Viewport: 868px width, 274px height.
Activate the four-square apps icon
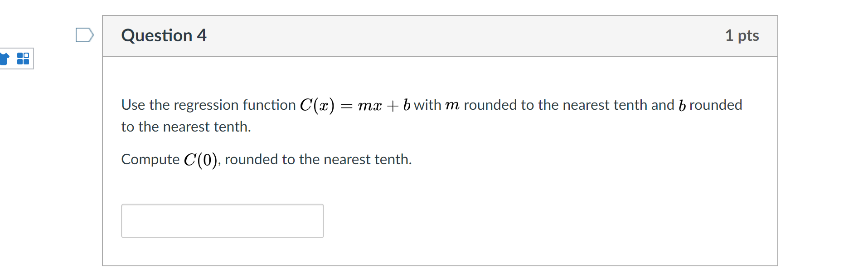coord(24,58)
